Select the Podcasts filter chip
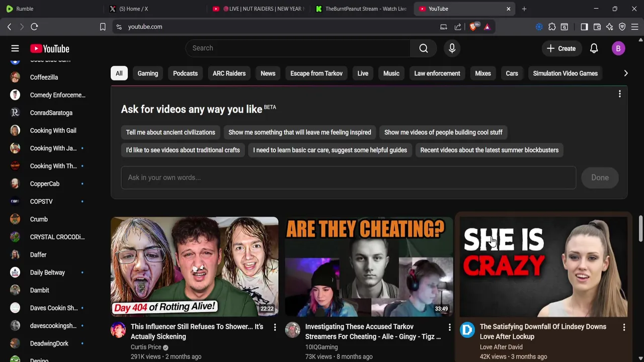 click(x=185, y=73)
